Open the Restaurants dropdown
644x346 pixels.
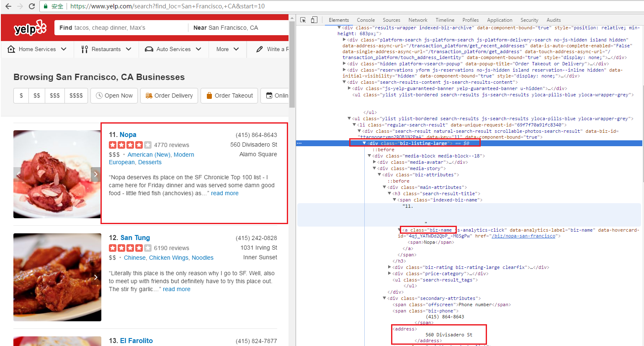[106, 49]
